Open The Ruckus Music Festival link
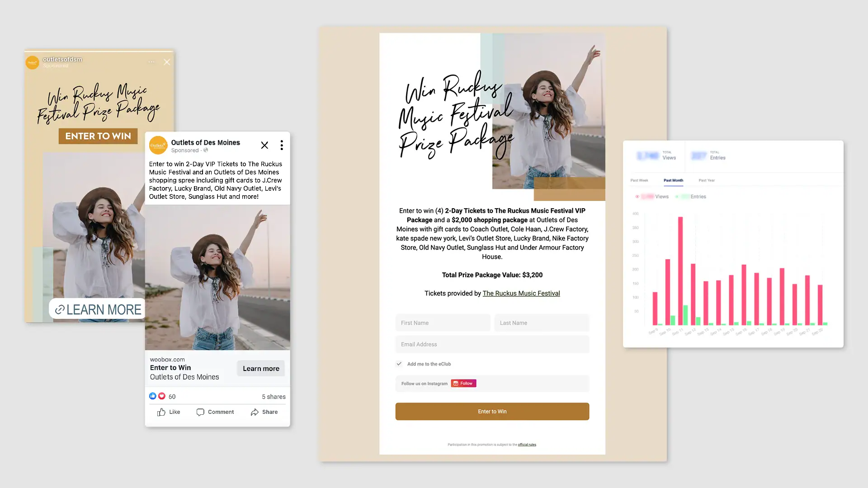868x488 pixels. [x=521, y=293]
